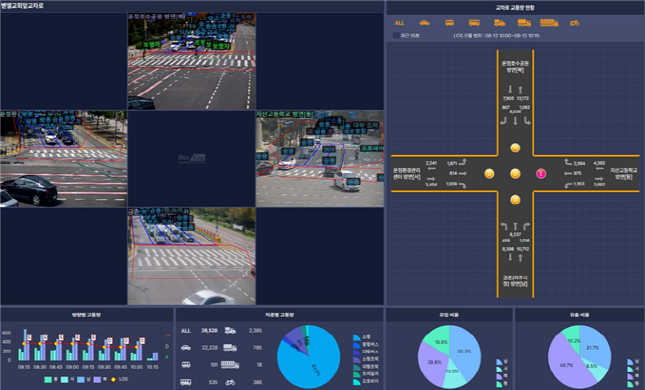Viewport: 645px width, 390px height.
Task: Toggle the 최근 15분 checkbox
Action: 396,36
